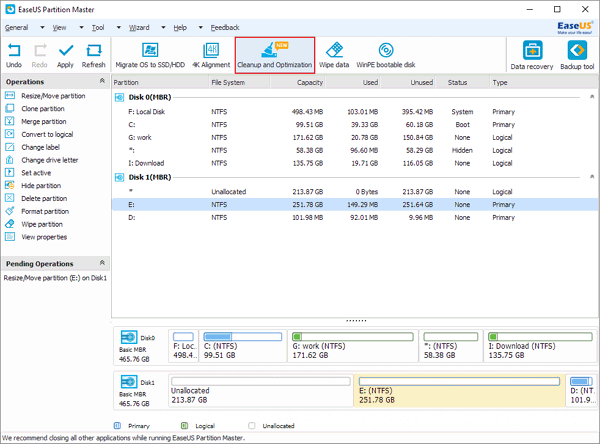Select the Unallocated 213.87 GB block
The image size is (600, 444).
pyautogui.click(x=261, y=390)
